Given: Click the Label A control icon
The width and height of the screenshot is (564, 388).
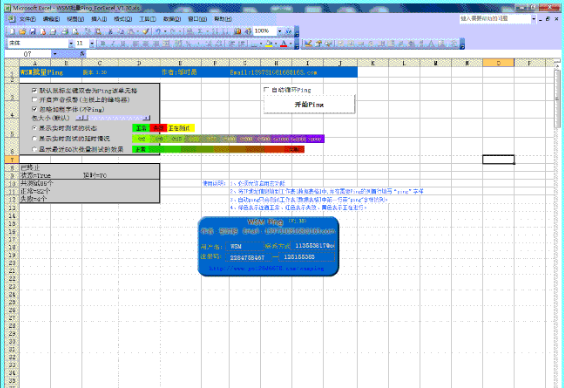Looking at the screenshot, I should 431,44.
